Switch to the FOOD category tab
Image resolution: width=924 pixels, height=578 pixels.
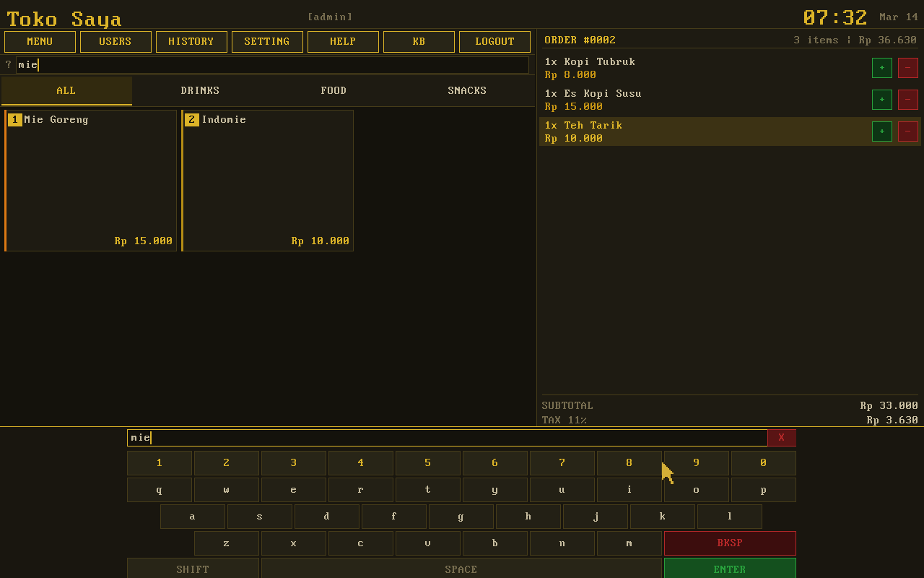tap(334, 91)
